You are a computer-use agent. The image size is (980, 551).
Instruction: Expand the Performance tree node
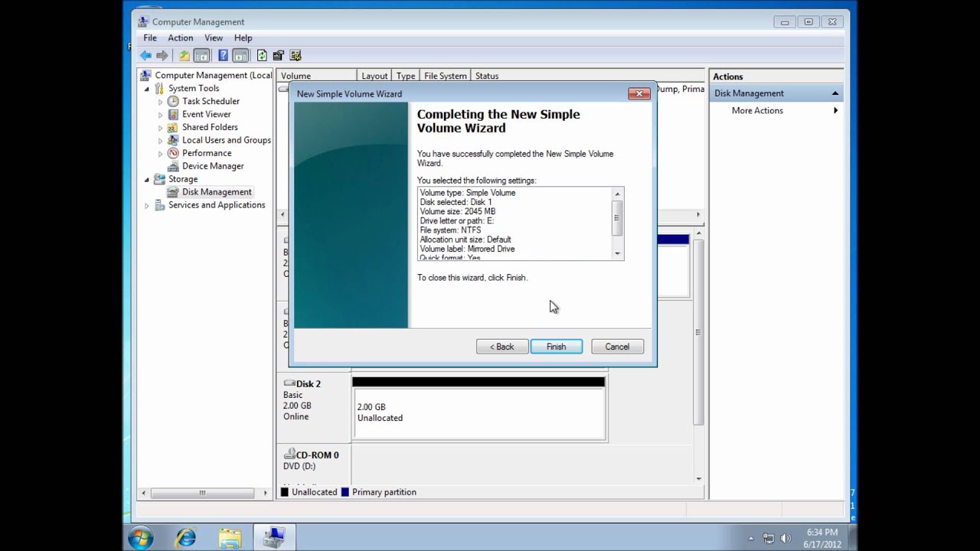[161, 154]
